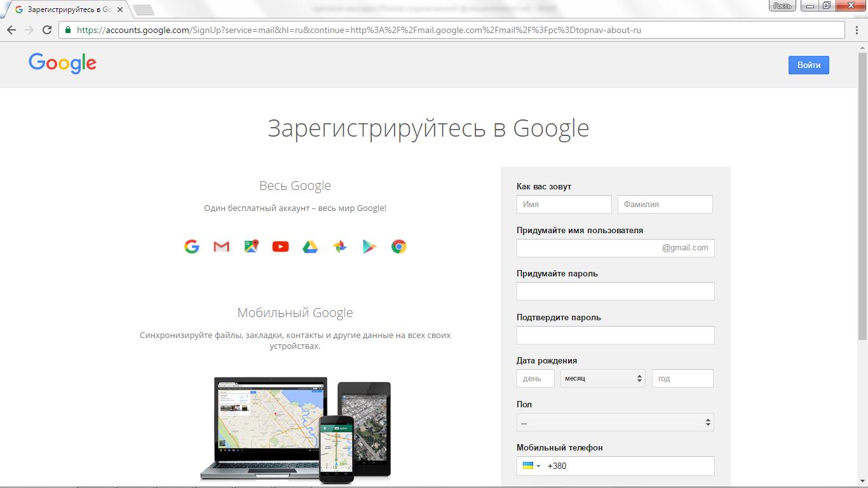Click the день birth day field
This screenshot has width=868, height=488.
coord(536,378)
